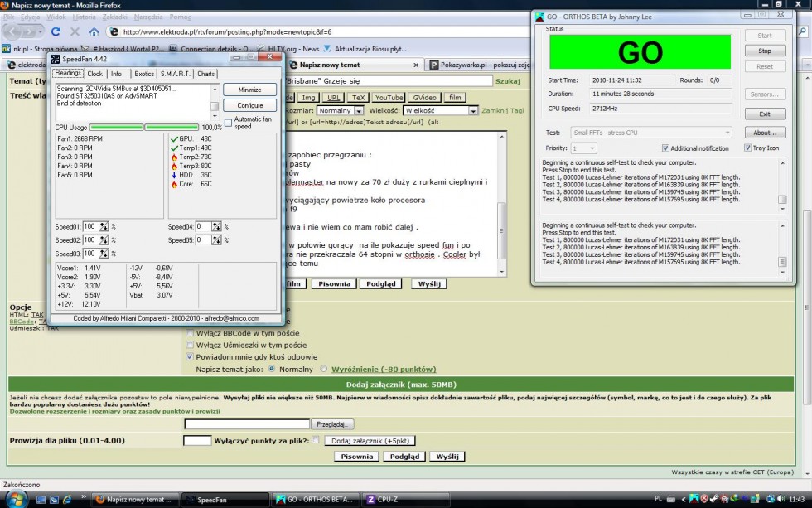812x508 pixels.
Task: Click Stop in ORTHOS
Action: 765,51
